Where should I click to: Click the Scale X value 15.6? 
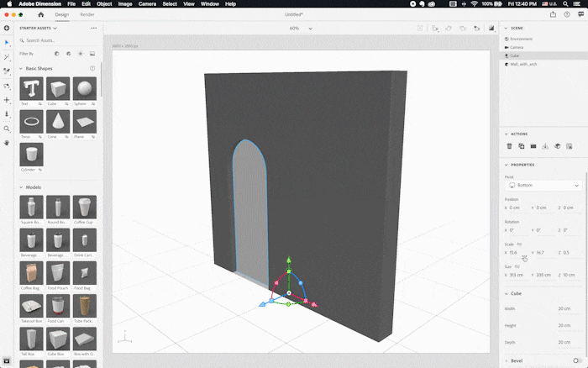pyautogui.click(x=513, y=252)
